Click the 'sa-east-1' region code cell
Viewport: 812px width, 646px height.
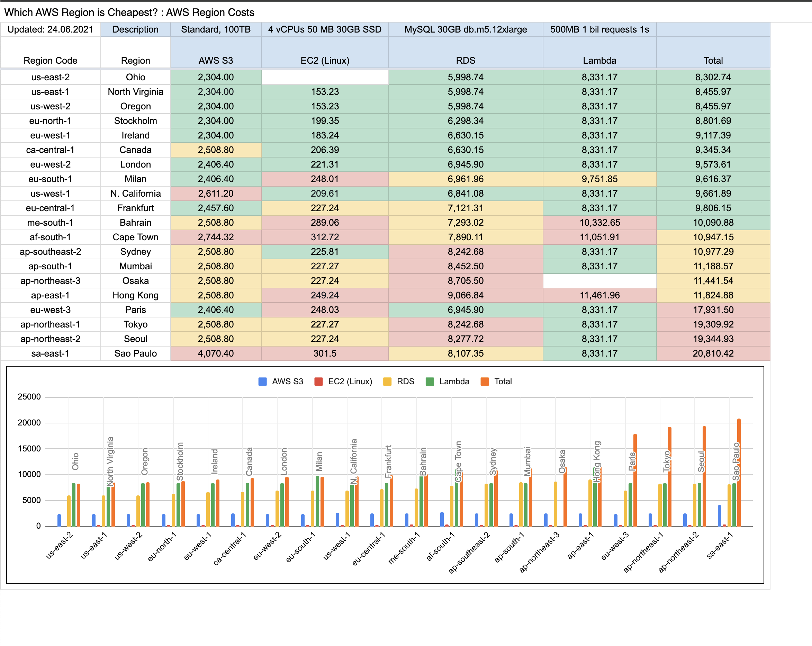[x=51, y=353]
